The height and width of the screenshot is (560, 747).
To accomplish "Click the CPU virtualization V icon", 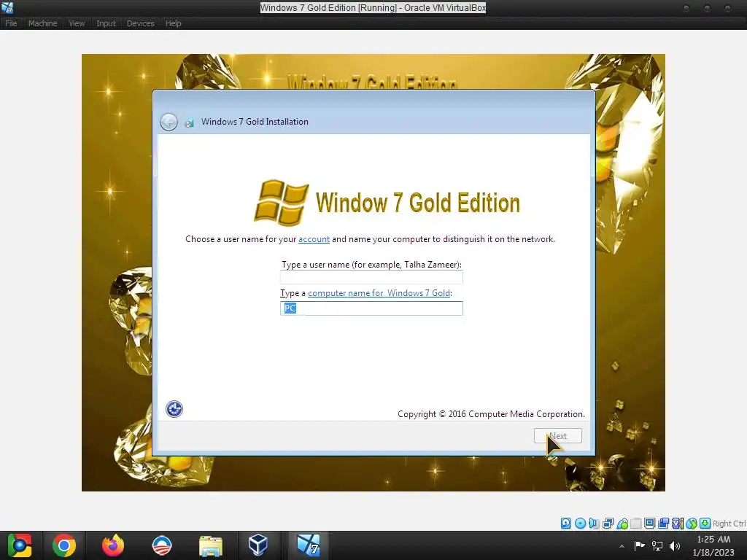I will tap(678, 524).
